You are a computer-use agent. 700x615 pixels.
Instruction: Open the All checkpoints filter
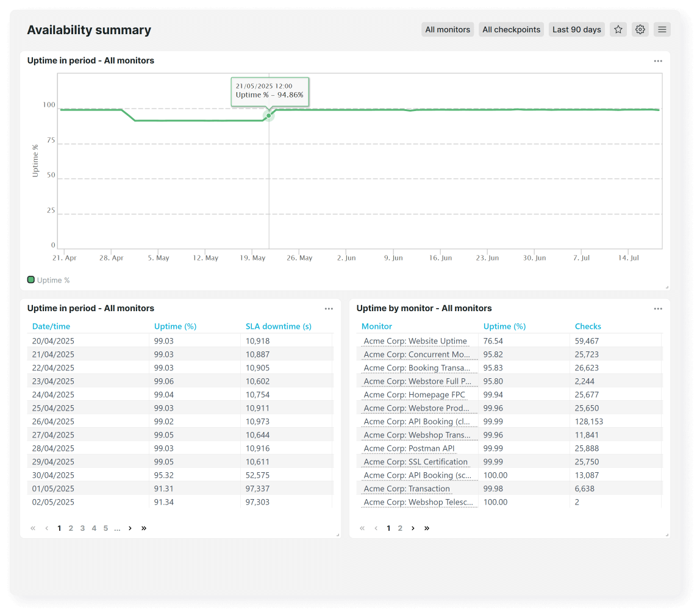coord(511,29)
